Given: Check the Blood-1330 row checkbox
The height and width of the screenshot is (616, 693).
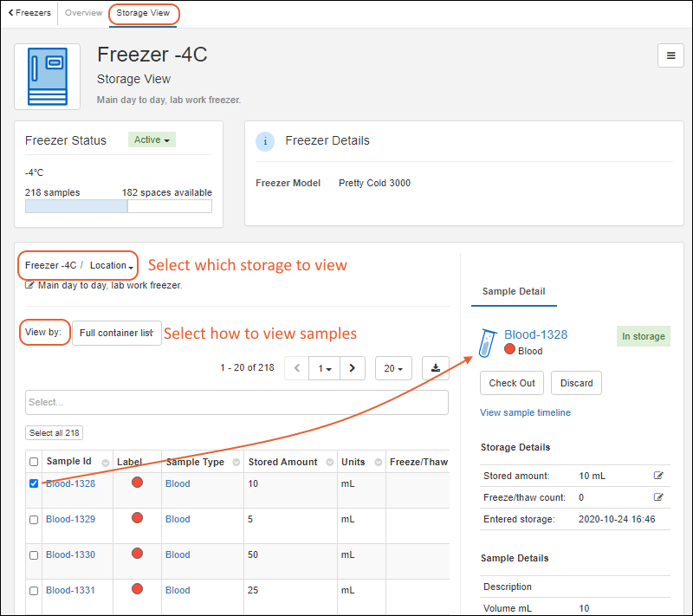Looking at the screenshot, I should pyautogui.click(x=34, y=554).
